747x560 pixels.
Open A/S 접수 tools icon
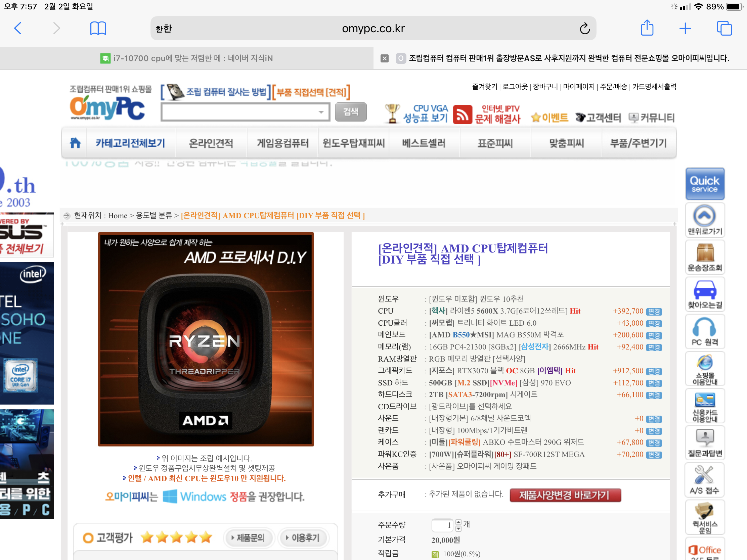tap(705, 480)
